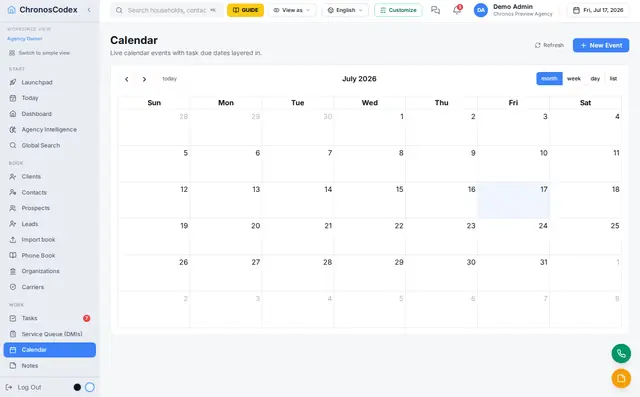Switch calendar to month view
This screenshot has width=640, height=397.
(x=549, y=79)
